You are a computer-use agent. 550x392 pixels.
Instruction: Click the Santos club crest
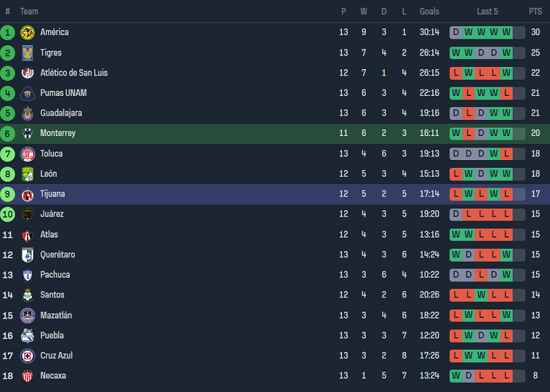tap(28, 295)
